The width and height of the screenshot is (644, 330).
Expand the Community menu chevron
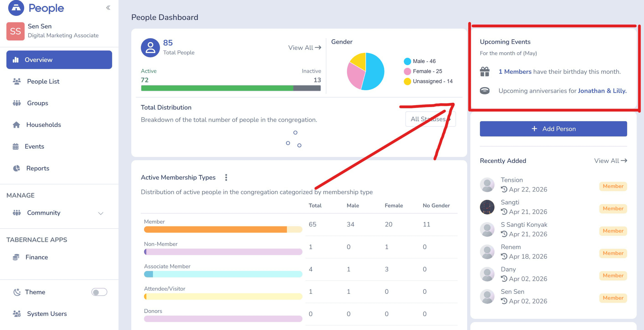tap(100, 213)
